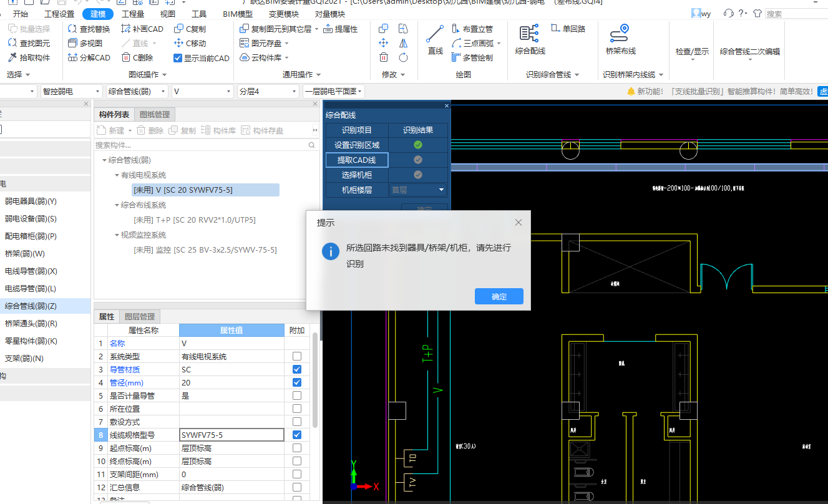The height and width of the screenshot is (504, 828).
Task: Open the 工程设置 ribbon tab
Action: click(x=59, y=14)
